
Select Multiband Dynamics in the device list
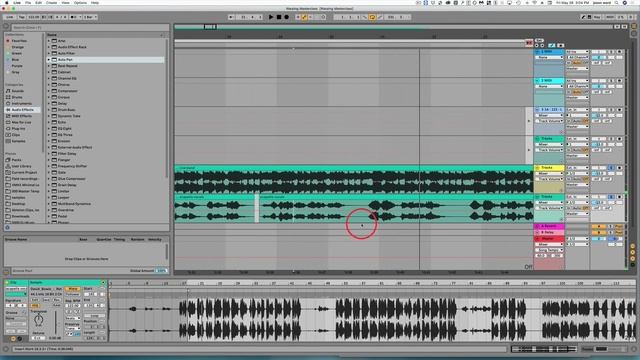point(74,204)
